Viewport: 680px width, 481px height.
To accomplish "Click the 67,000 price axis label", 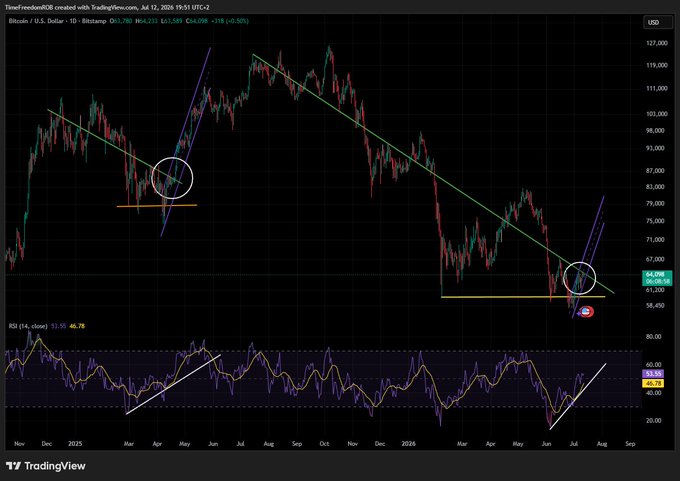I will (x=655, y=259).
